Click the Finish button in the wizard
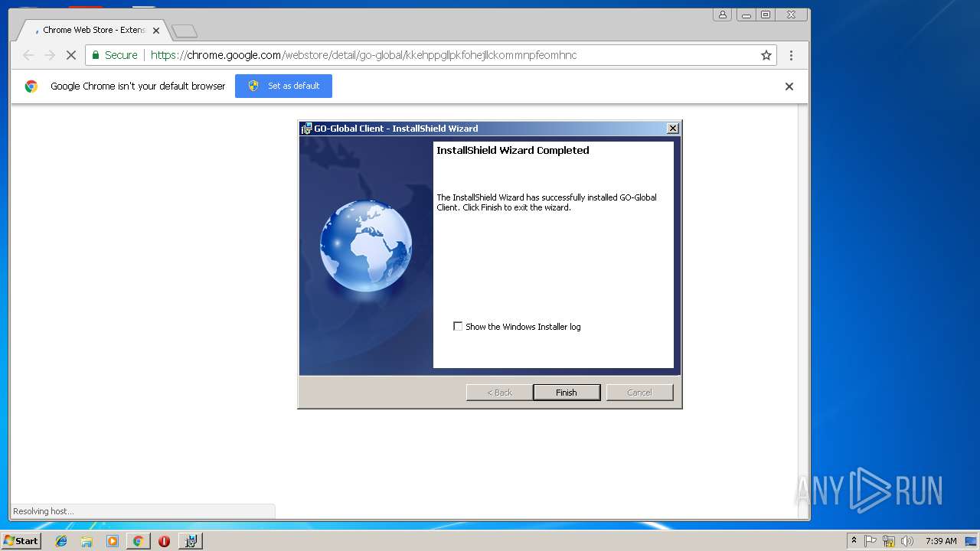 567,393
